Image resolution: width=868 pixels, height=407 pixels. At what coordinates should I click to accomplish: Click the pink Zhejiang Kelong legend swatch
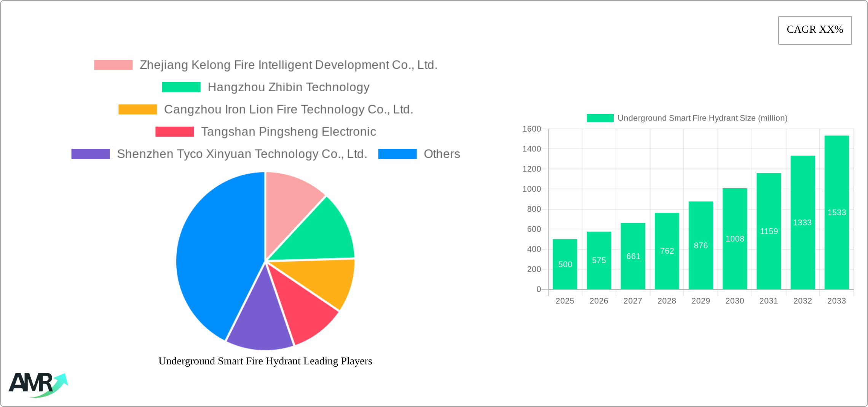click(113, 65)
